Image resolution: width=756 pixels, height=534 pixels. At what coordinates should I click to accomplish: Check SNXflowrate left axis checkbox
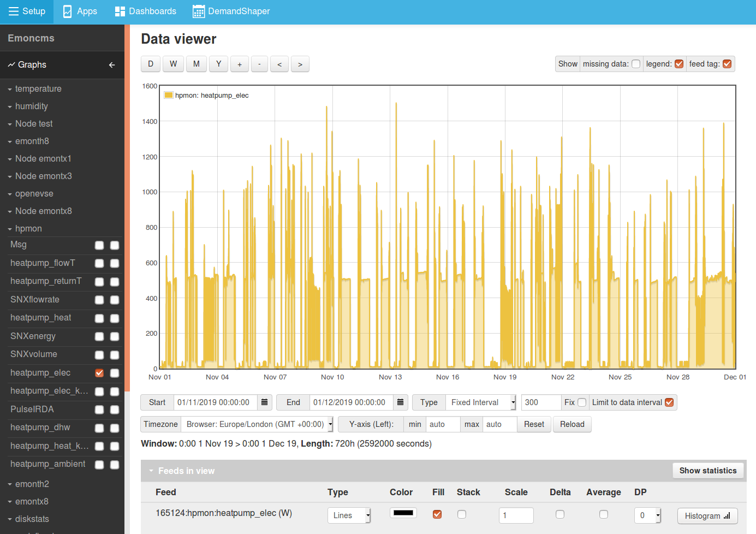99,300
